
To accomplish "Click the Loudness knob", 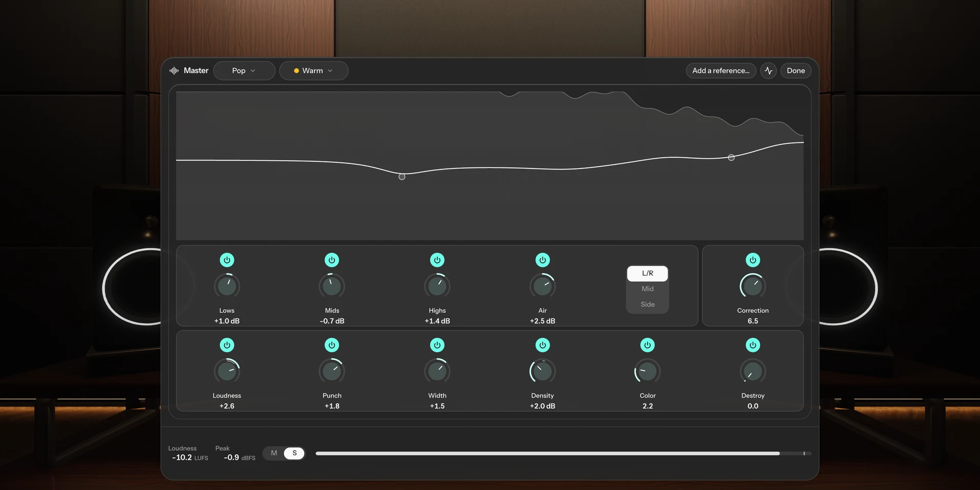I will coord(227,371).
